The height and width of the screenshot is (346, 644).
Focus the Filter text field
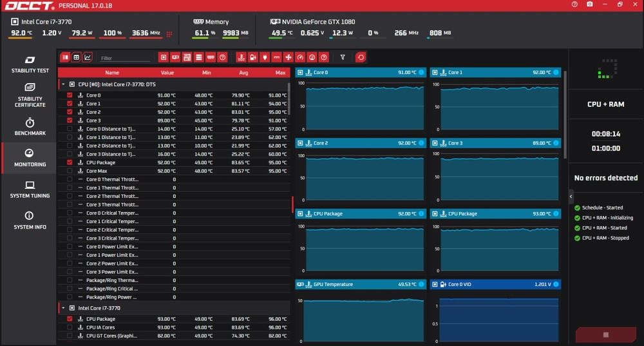126,58
